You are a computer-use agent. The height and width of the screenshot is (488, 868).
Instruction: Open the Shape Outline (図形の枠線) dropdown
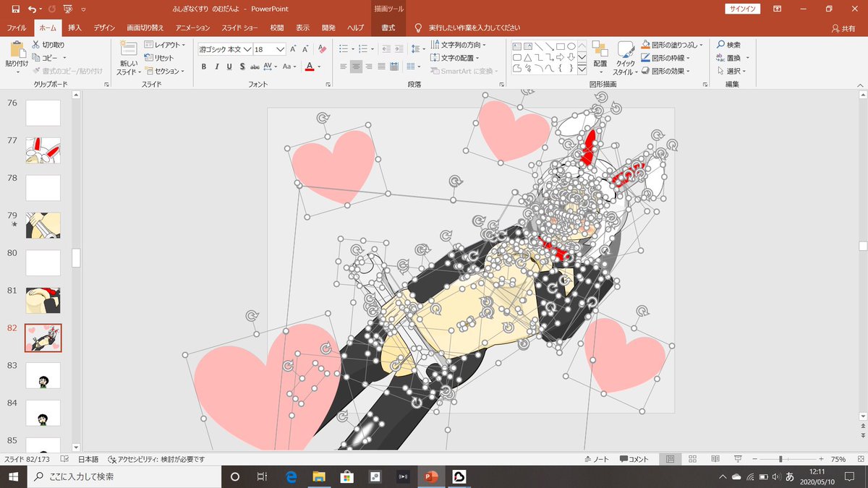pyautogui.click(x=665, y=58)
